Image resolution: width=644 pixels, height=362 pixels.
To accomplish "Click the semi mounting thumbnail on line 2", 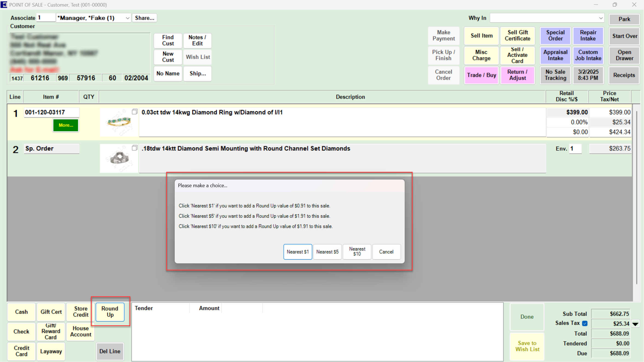I will coord(119,158).
